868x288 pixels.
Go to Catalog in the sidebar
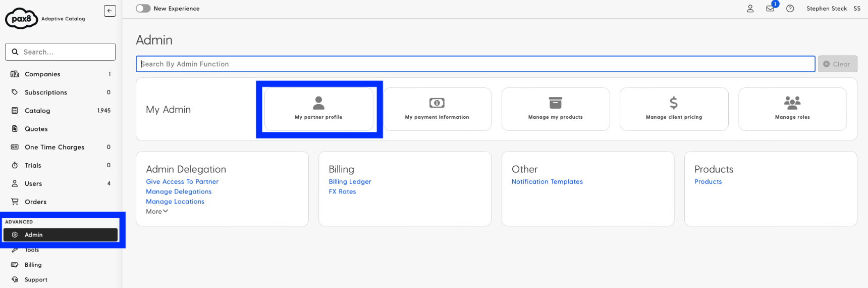click(61, 111)
